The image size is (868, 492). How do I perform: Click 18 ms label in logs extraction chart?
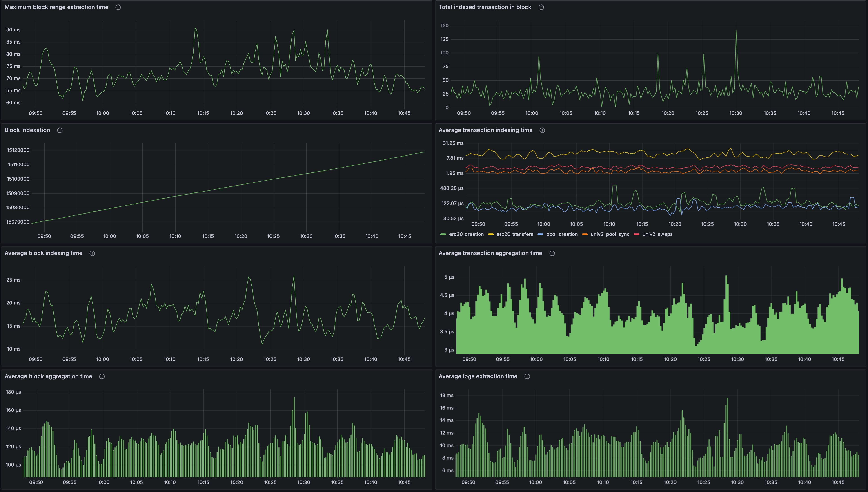point(447,395)
